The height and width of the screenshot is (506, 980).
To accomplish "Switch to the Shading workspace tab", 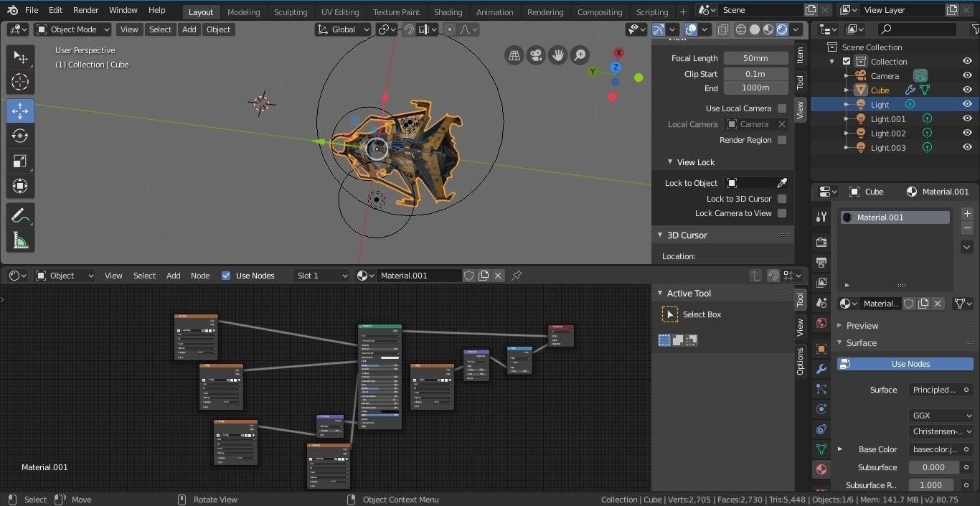I will click(x=448, y=12).
